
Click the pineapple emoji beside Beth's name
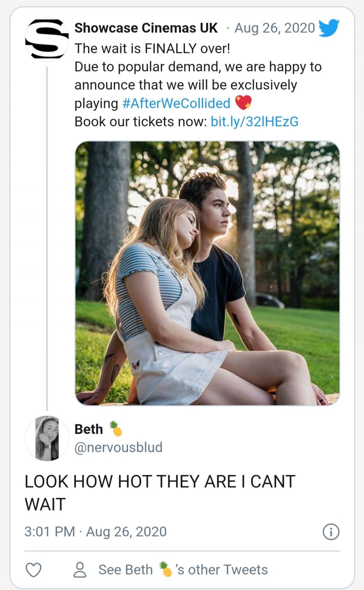pos(116,429)
